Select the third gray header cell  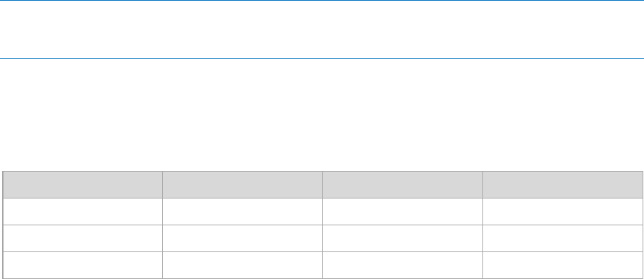point(403,185)
